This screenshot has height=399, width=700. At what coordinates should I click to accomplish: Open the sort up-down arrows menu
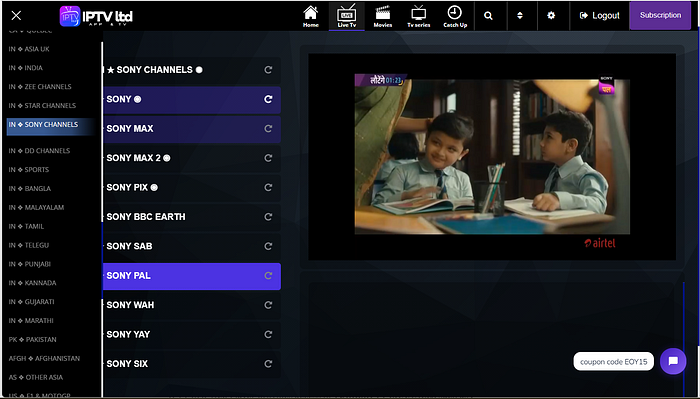pyautogui.click(x=520, y=16)
